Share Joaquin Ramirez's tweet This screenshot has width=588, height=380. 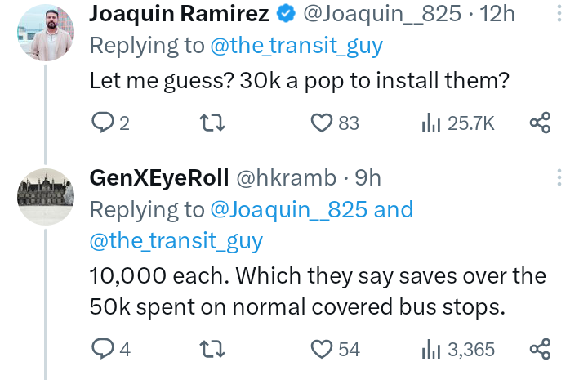pos(540,123)
